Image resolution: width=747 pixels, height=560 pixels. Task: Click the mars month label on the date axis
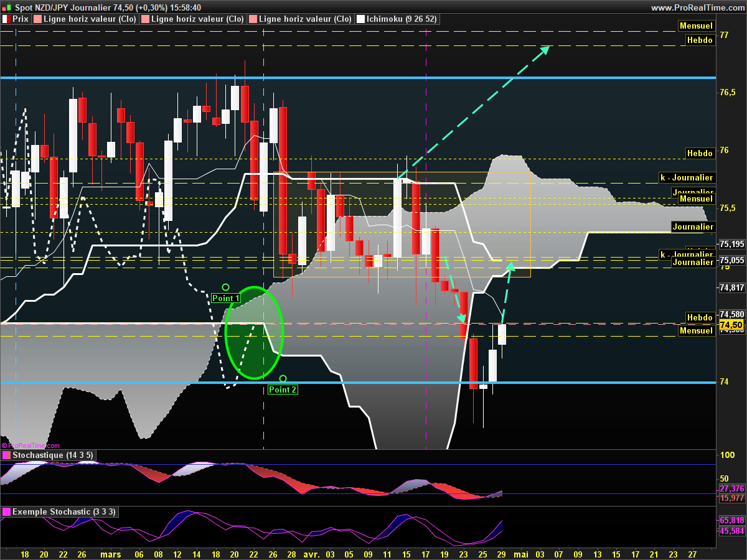tap(111, 553)
